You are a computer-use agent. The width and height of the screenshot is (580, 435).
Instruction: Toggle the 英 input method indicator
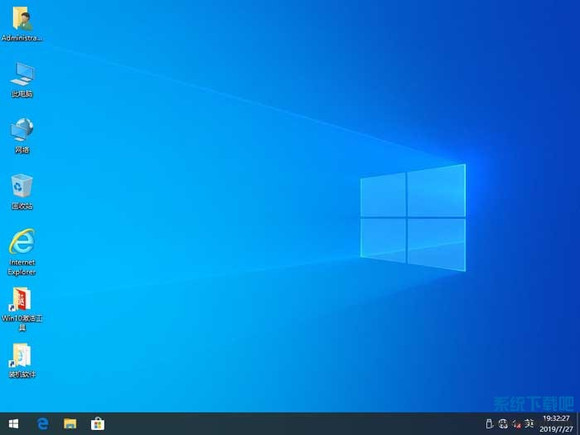point(530,423)
